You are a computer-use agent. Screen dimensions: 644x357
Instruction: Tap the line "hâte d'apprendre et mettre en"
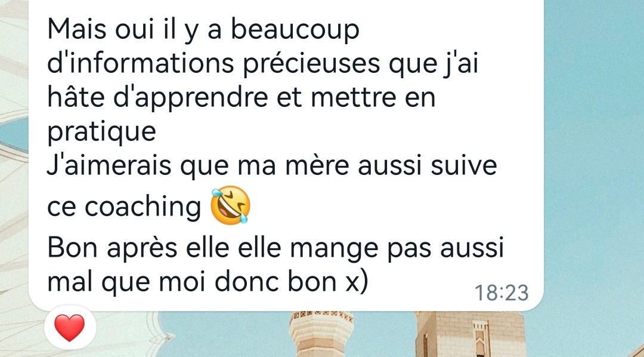coord(241,97)
